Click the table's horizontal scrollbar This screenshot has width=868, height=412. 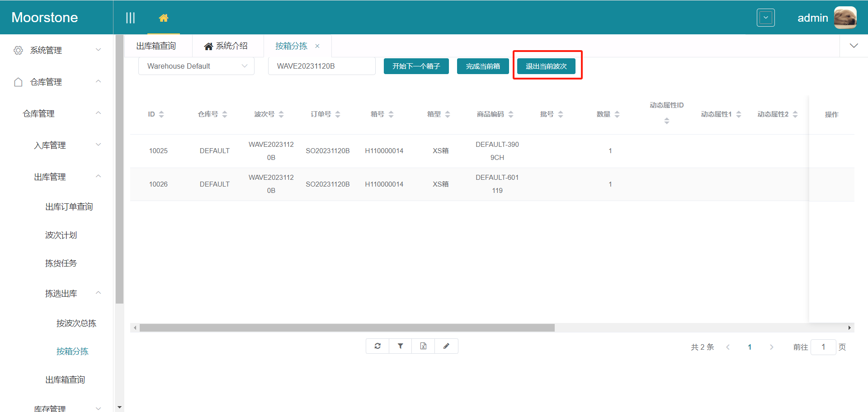click(347, 328)
